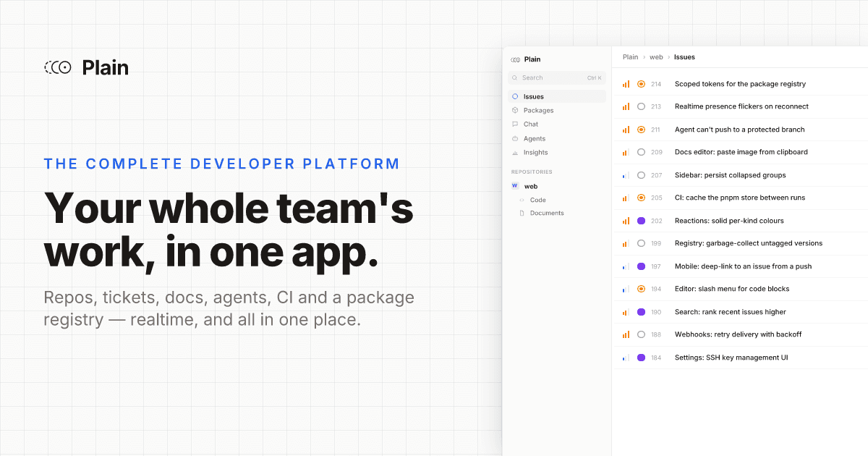The image size is (868, 456).
Task: Click the sidebar Search field
Action: (x=557, y=77)
